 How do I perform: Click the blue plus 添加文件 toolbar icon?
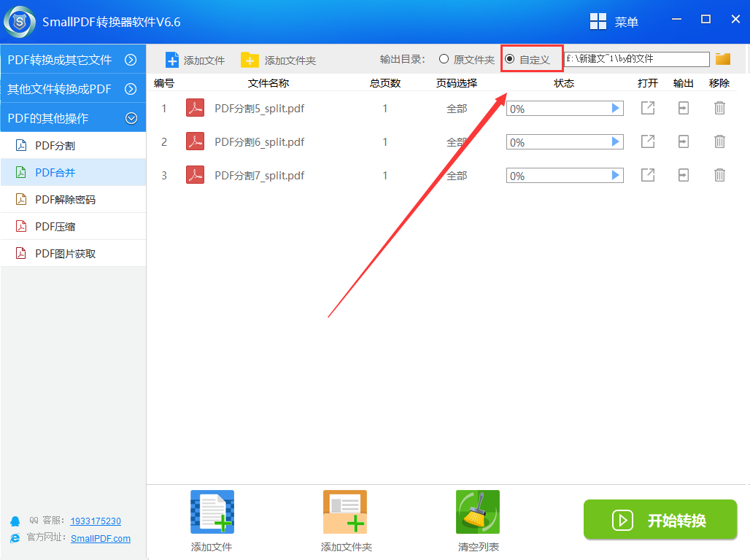point(171,61)
